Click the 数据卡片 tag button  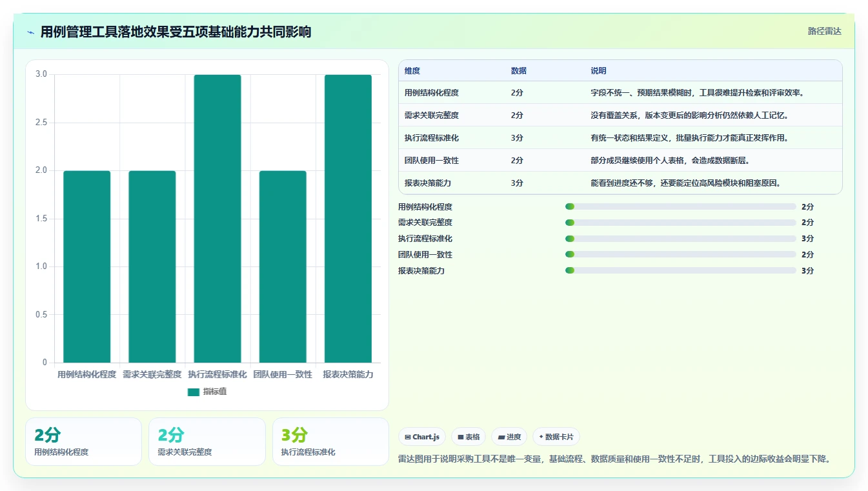[556, 437]
